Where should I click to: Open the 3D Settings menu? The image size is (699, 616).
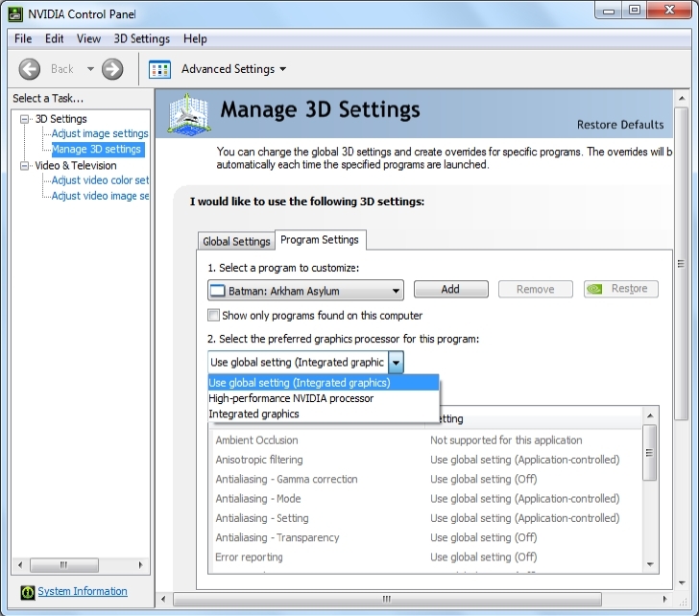point(142,38)
